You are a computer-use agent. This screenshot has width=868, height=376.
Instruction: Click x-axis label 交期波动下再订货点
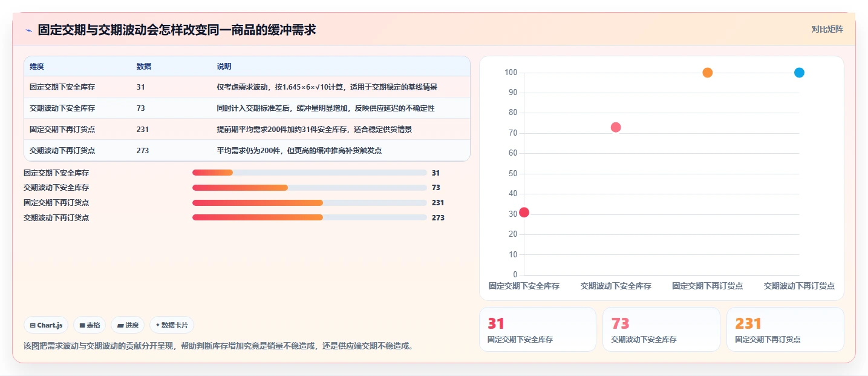(x=799, y=286)
